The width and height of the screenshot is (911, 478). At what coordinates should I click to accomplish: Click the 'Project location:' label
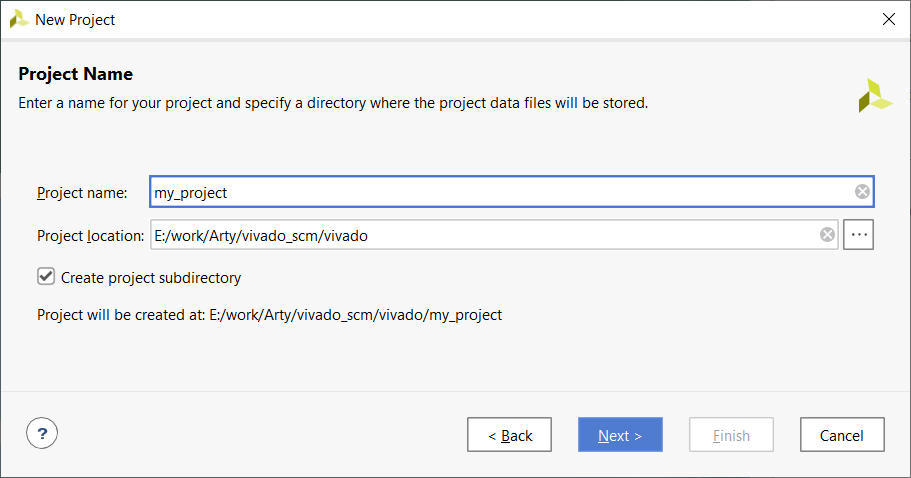pos(91,236)
